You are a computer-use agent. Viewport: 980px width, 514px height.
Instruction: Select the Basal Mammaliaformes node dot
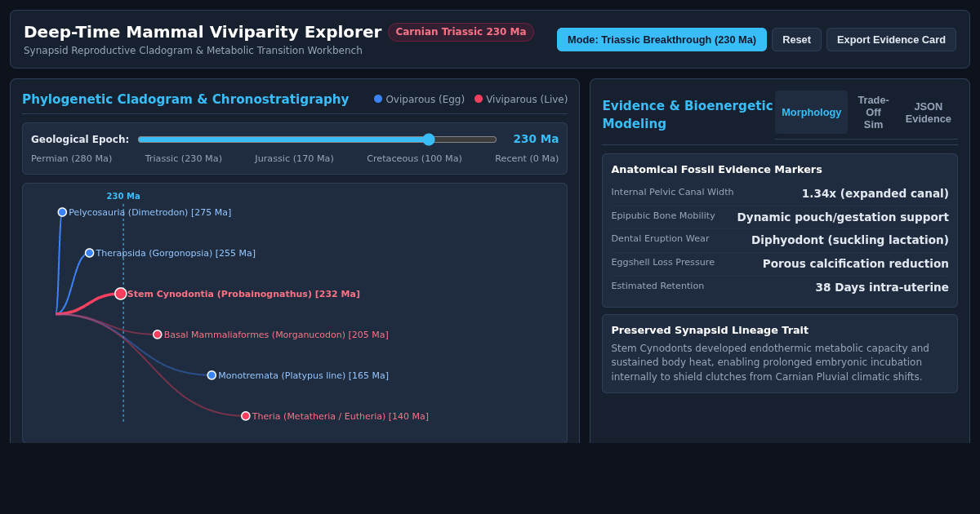[158, 335]
